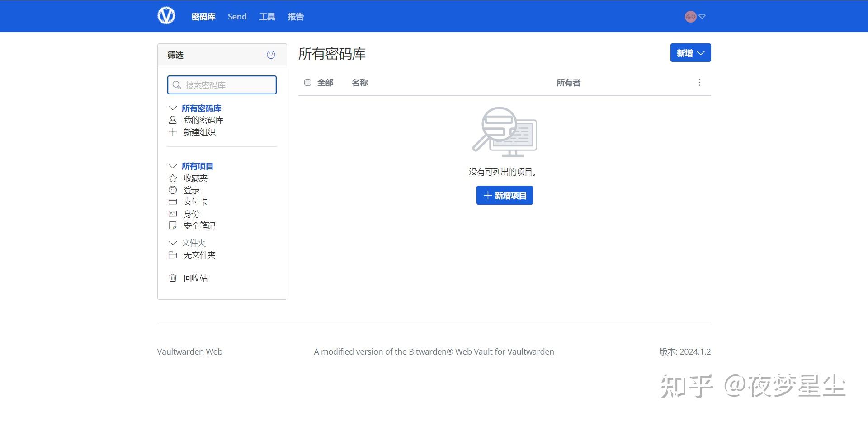Switch to the 报告 tab
Viewport: 868px width, 421px height.
tap(296, 17)
